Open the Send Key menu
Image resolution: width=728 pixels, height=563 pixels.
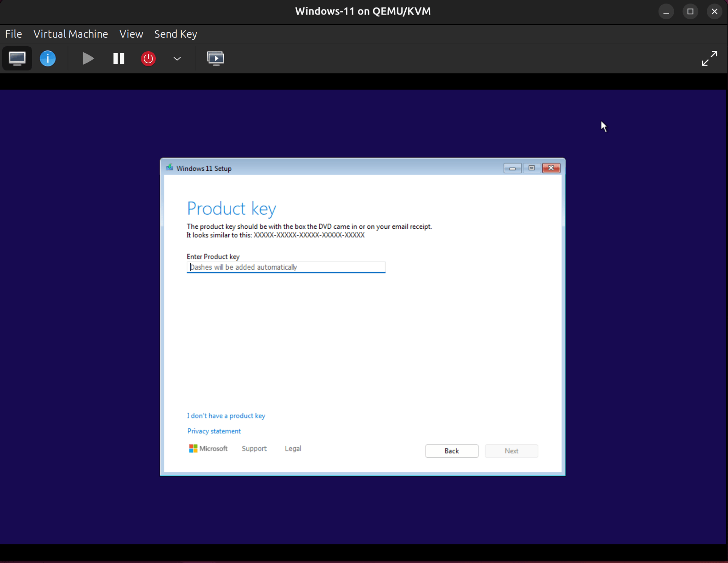coord(175,34)
